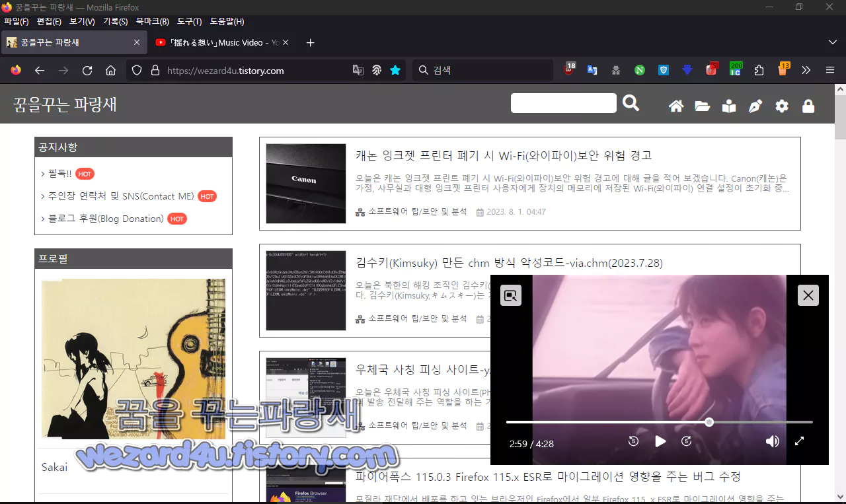Click Firefox home toolbar button

point(111,70)
